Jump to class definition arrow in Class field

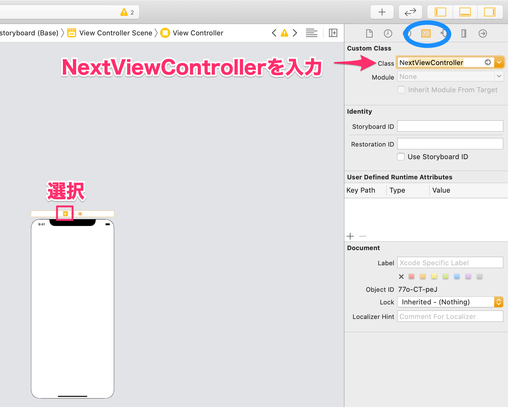488,62
